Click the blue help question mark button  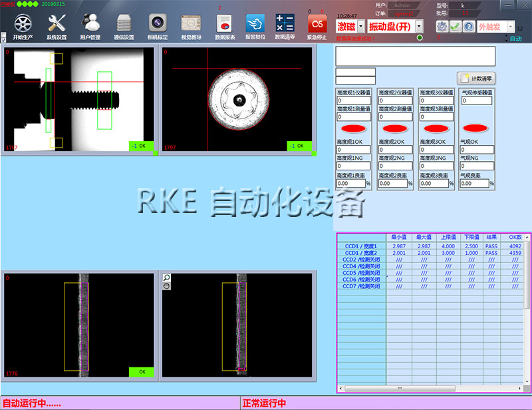coord(469,27)
